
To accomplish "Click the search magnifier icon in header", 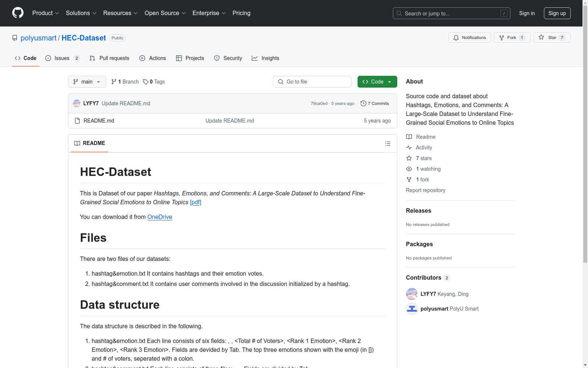I will [x=399, y=13].
